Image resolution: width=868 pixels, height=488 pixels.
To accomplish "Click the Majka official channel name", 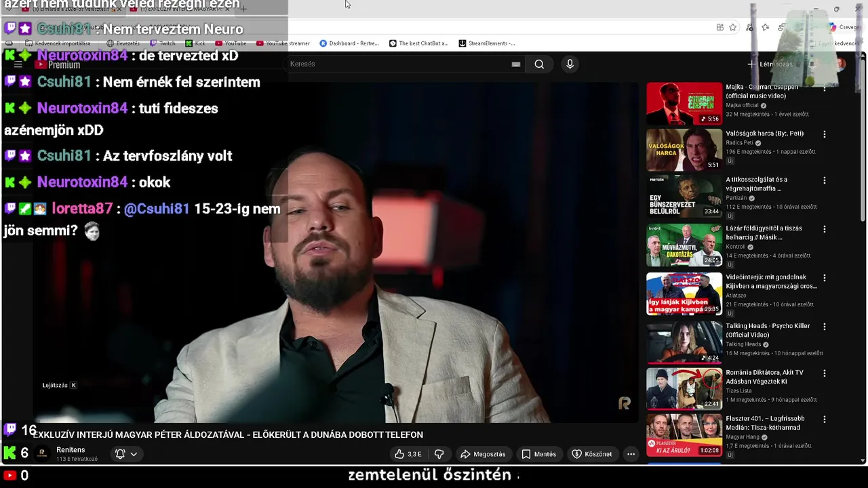I will tap(742, 106).
